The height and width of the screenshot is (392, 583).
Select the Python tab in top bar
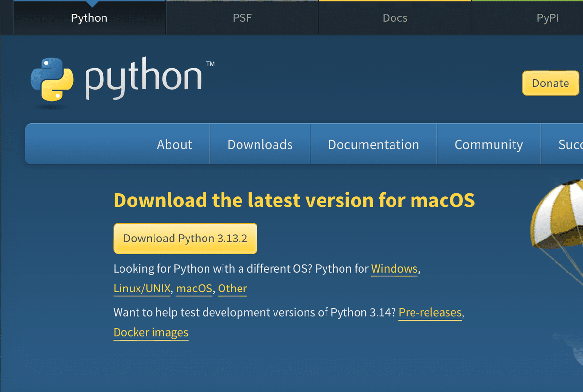point(89,18)
